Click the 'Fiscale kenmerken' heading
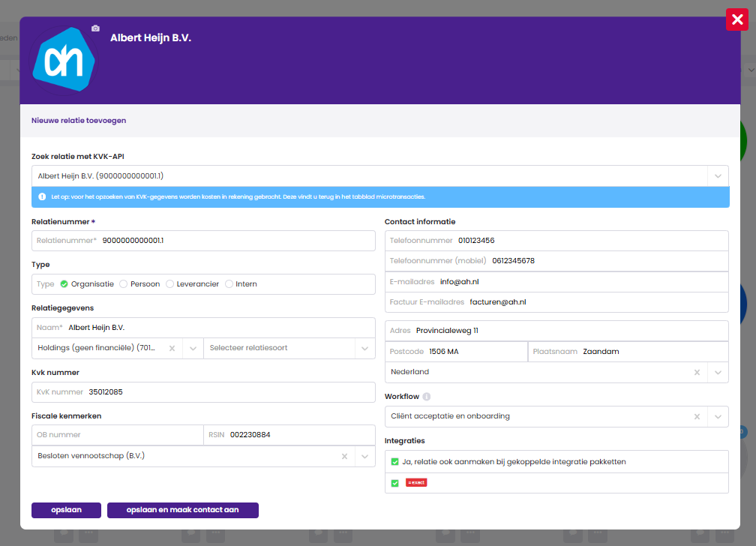This screenshot has width=756, height=546. tap(67, 415)
